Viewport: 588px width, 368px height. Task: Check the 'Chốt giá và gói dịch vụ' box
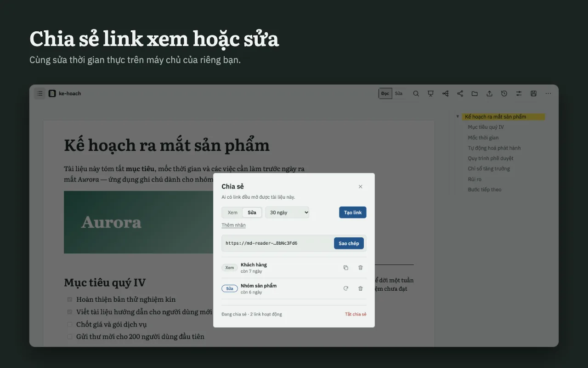pyautogui.click(x=70, y=324)
